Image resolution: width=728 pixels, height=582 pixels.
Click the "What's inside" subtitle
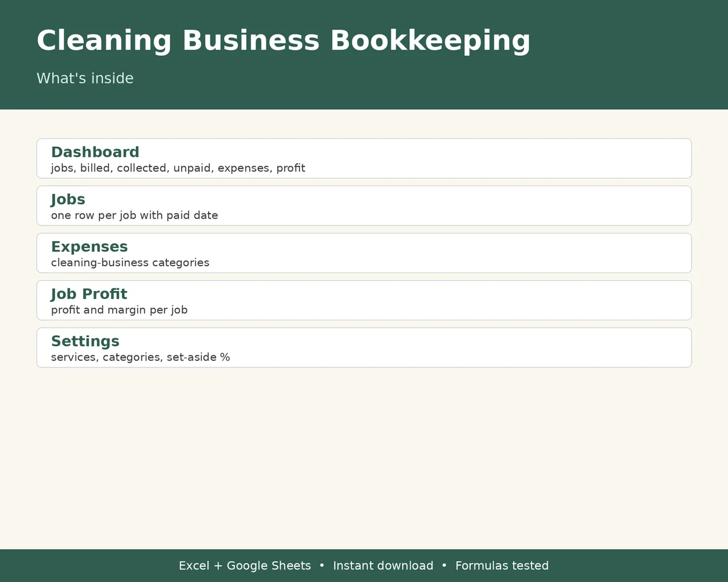85,78
